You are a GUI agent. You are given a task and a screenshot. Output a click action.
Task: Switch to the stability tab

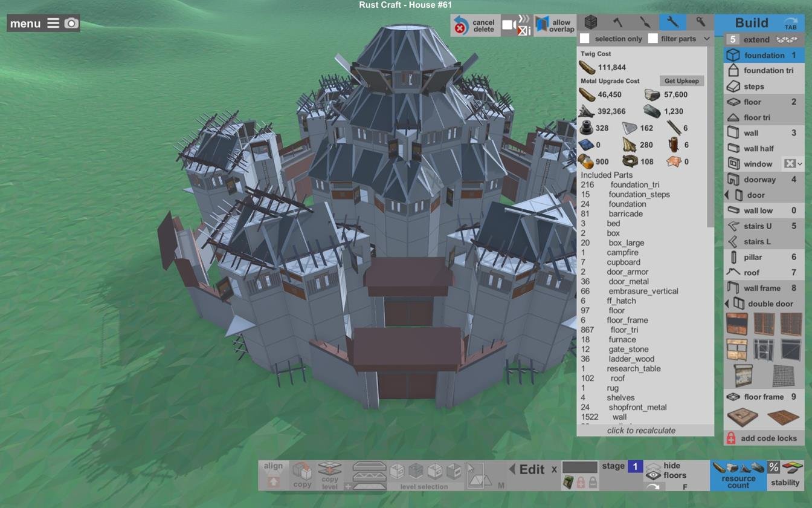[x=785, y=475]
